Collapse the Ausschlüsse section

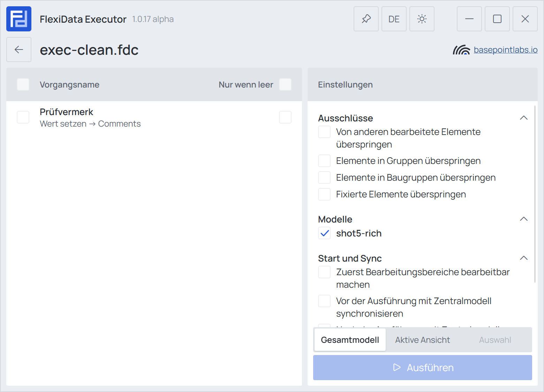pyautogui.click(x=524, y=118)
